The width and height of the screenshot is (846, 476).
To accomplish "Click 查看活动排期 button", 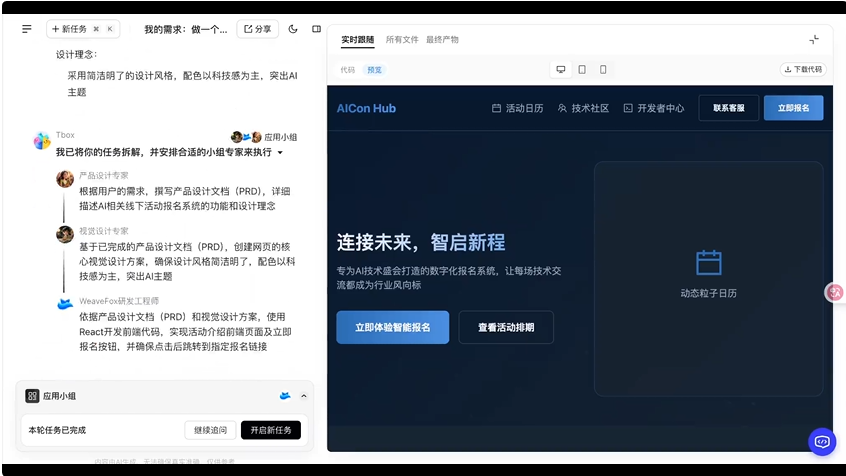I will [x=506, y=327].
